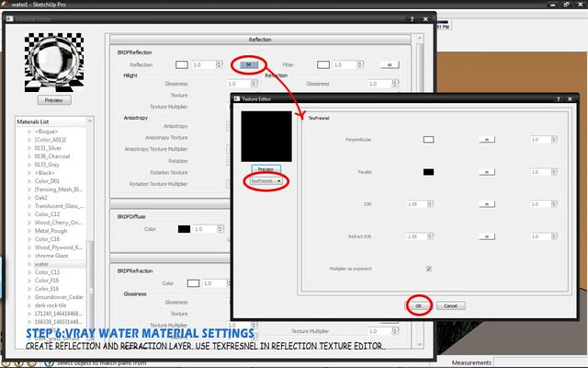Select the Color_C16 material
Image resolution: width=588 pixels, height=368 pixels.
[47, 239]
